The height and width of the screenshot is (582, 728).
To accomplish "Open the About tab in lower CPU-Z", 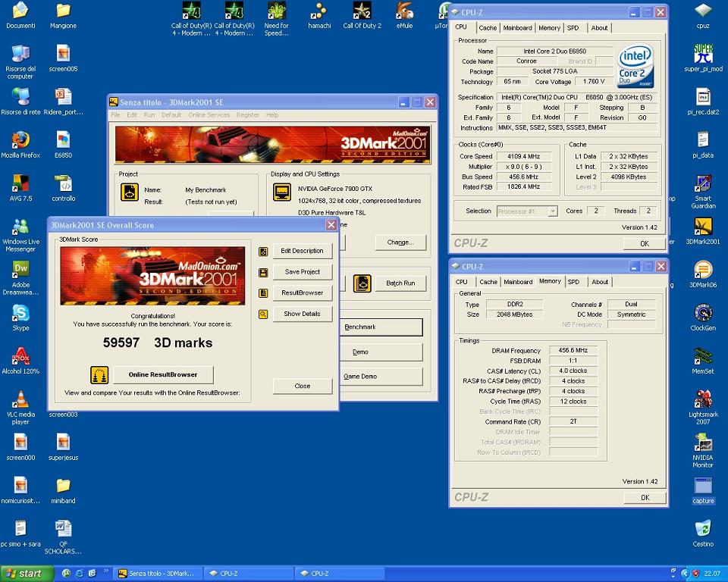I will click(x=599, y=282).
